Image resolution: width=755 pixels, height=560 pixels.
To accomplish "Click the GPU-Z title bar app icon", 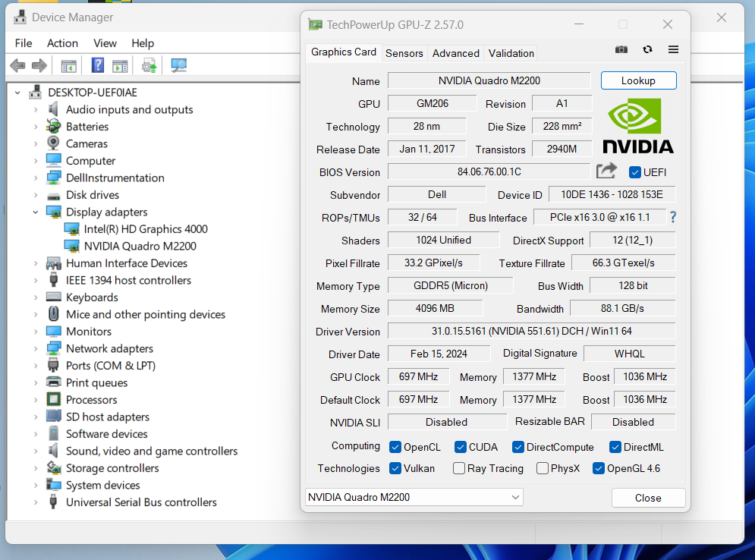I will click(x=315, y=24).
